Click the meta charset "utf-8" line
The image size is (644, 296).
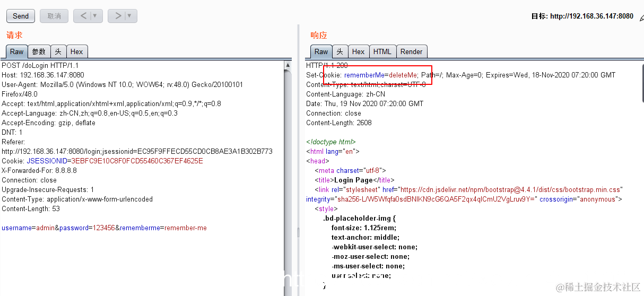pos(350,170)
